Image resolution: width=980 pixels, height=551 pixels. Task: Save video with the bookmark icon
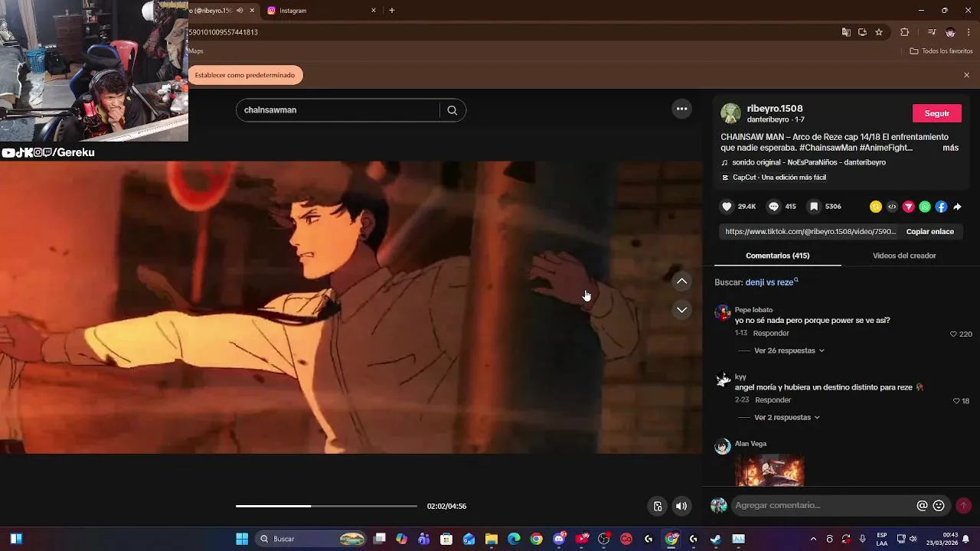814,207
